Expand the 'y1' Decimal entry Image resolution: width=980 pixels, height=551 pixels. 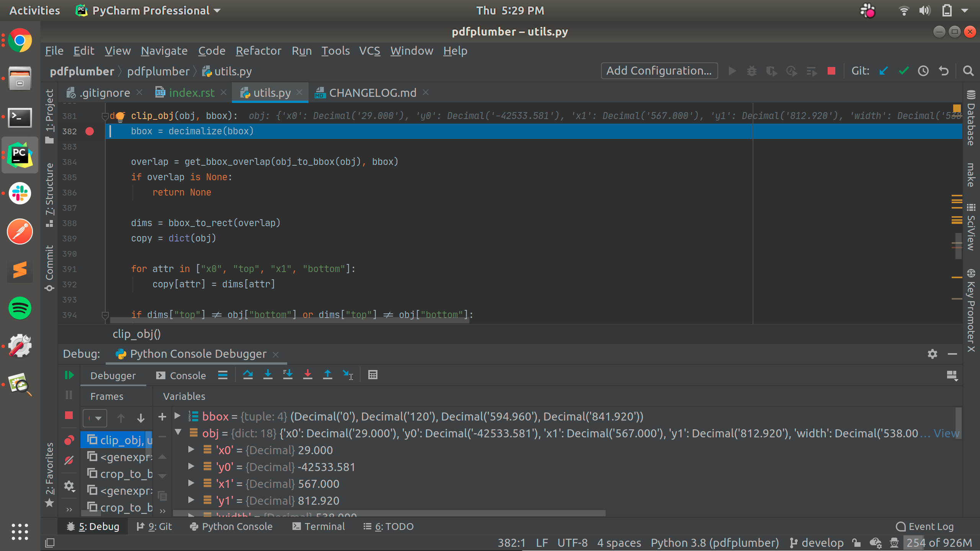tap(191, 500)
